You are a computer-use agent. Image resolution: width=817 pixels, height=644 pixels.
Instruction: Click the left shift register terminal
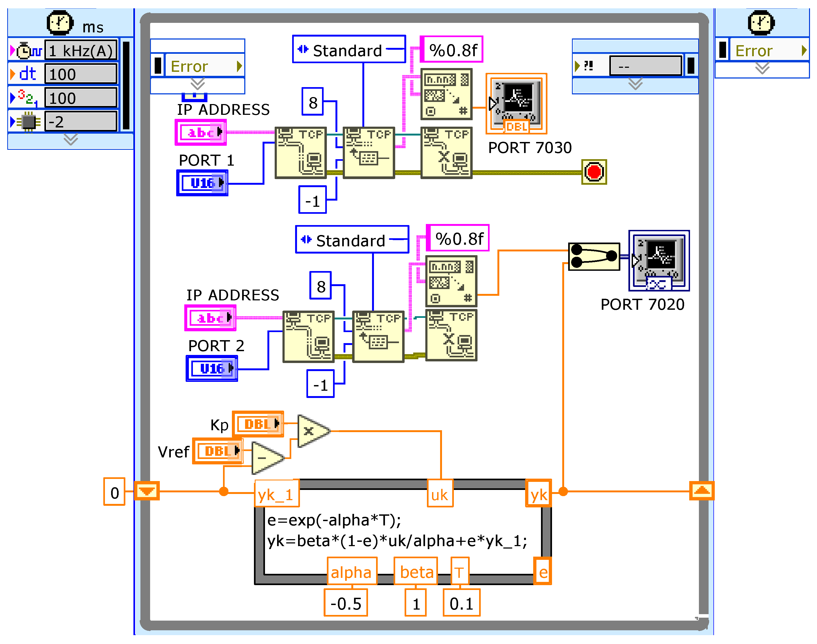click(147, 491)
